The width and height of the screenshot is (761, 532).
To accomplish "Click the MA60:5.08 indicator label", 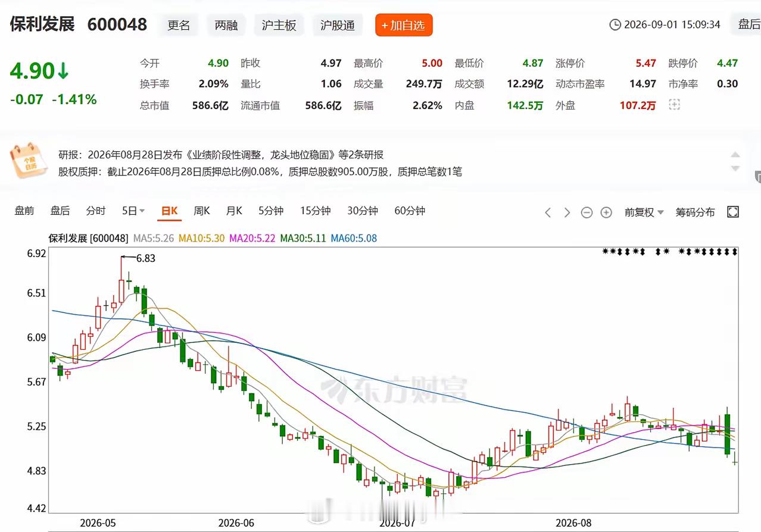I will click(354, 238).
